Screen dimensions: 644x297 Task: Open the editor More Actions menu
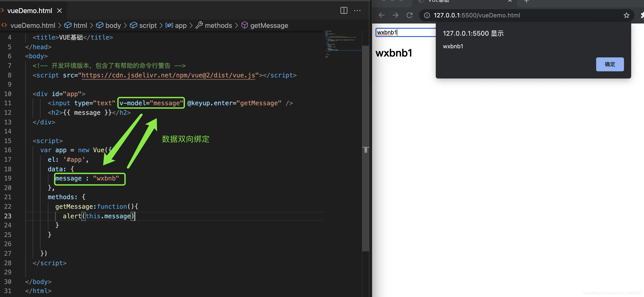pyautogui.click(x=357, y=10)
